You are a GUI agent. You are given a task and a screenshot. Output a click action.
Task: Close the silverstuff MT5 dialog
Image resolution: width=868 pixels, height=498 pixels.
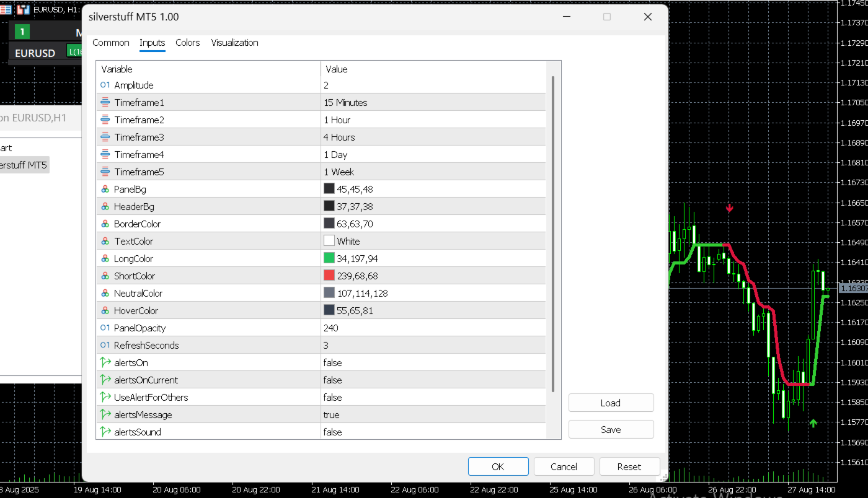pos(648,17)
